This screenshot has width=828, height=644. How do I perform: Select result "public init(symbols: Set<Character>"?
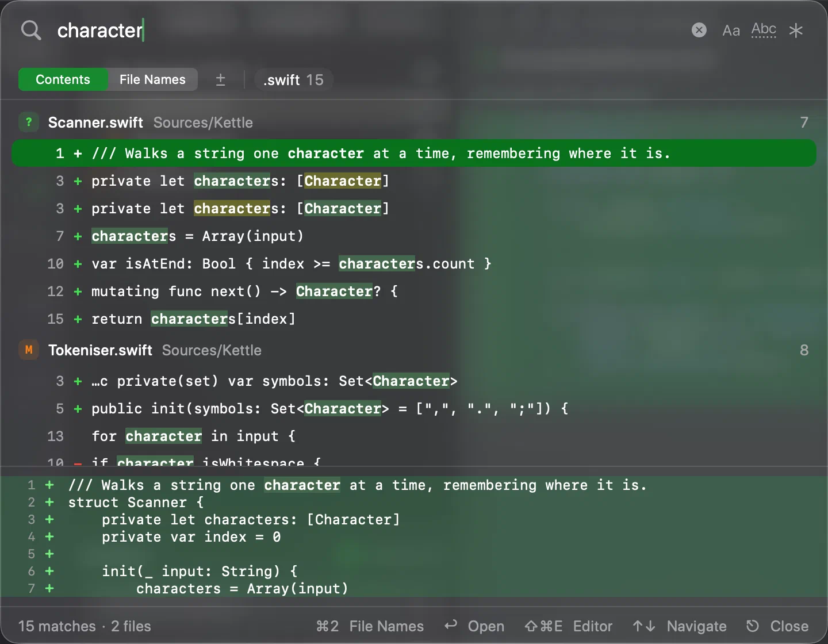(414, 408)
